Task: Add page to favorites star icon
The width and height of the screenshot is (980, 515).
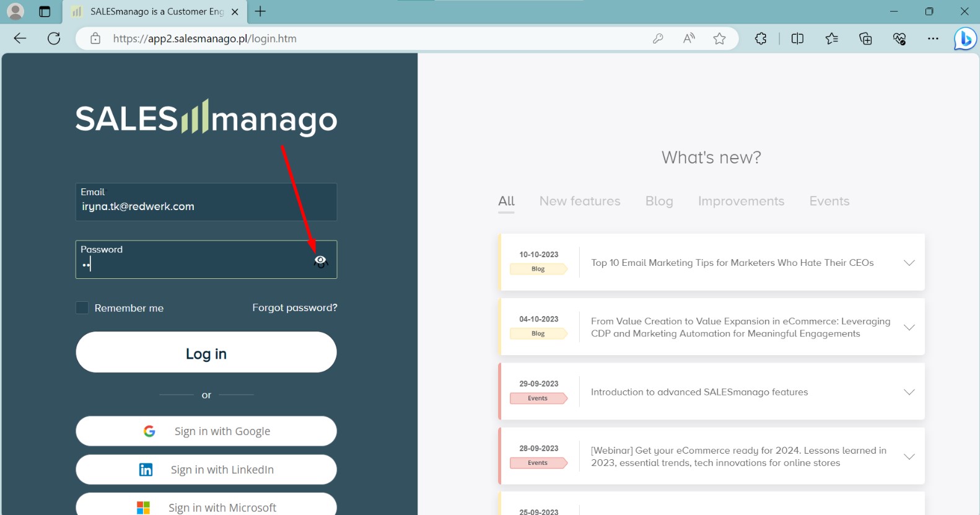Action: tap(719, 38)
